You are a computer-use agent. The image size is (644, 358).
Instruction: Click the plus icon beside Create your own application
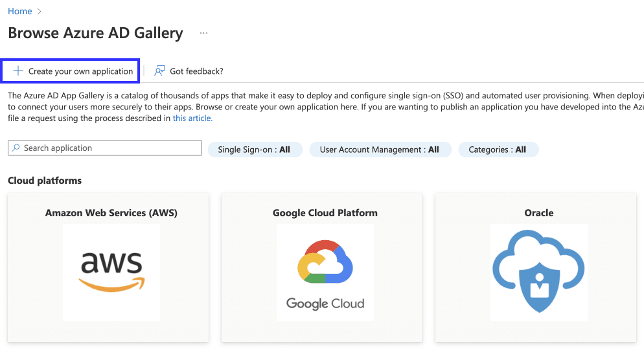coord(17,71)
